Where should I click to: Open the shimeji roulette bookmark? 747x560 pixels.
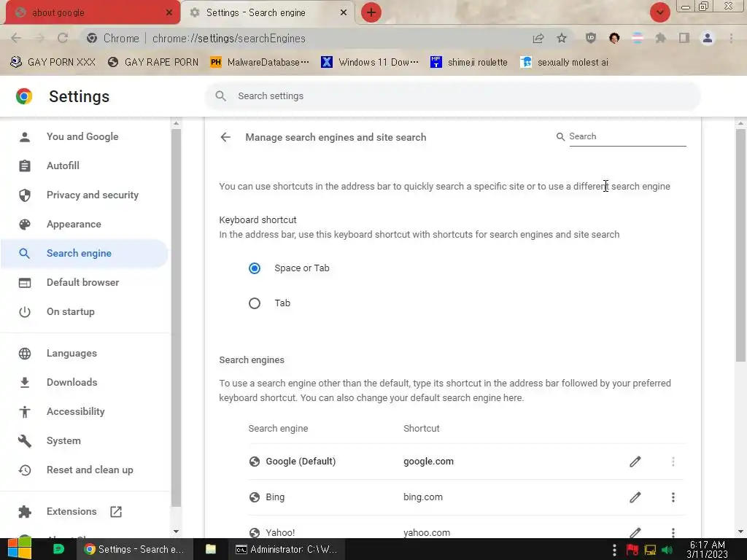[469, 62]
